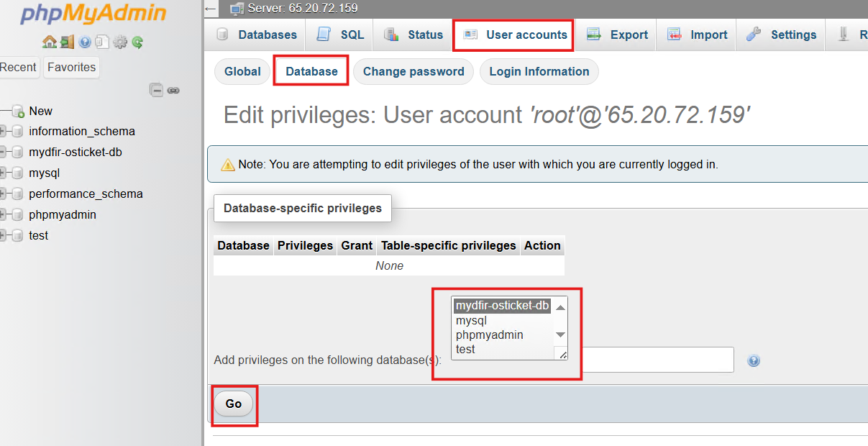Collapse all tree nodes with the minus icon
The height and width of the screenshot is (446, 868).
coord(156,90)
